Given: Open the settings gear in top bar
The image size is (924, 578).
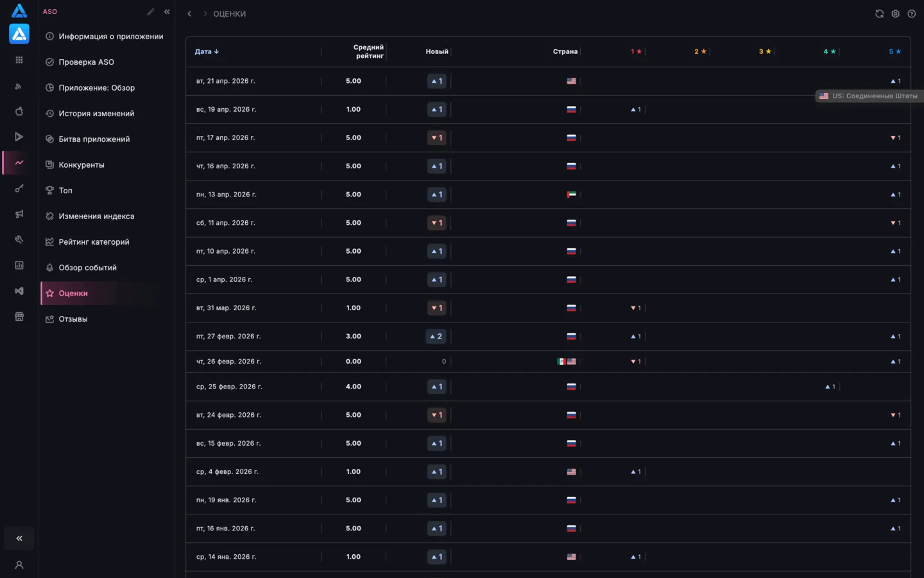Looking at the screenshot, I should [x=895, y=13].
